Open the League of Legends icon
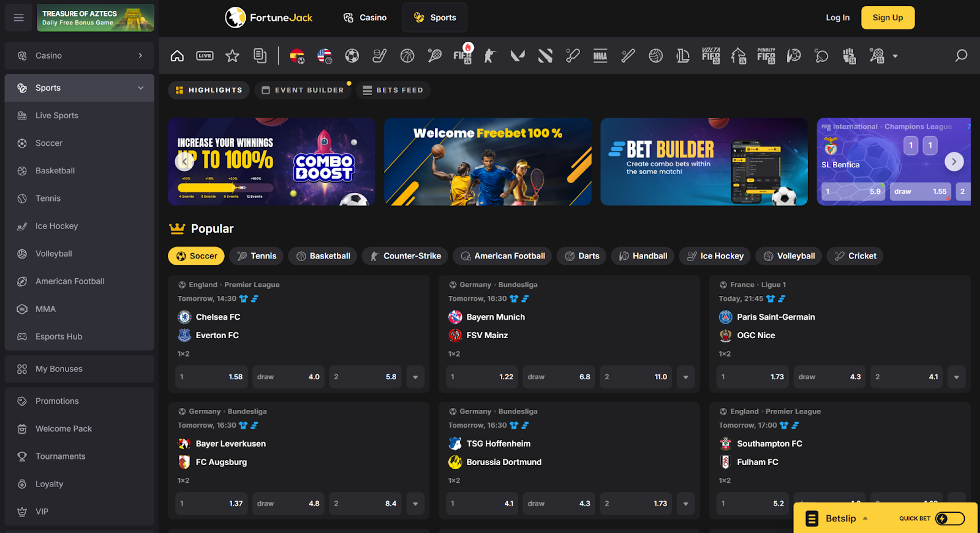 683,56
